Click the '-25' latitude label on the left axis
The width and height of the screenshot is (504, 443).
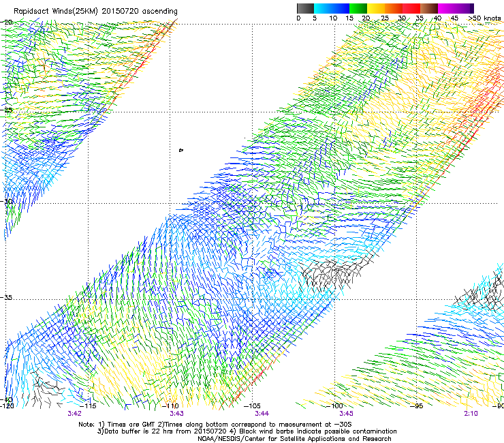(x=7, y=110)
